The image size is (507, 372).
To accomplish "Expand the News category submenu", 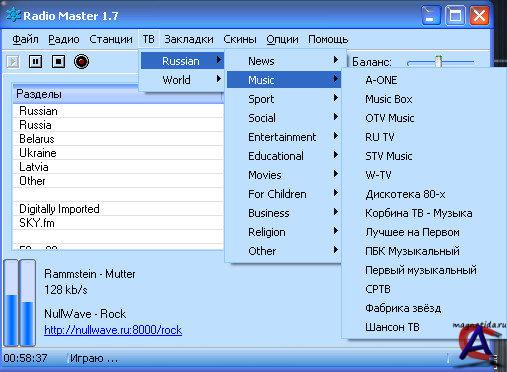I will coord(284,61).
